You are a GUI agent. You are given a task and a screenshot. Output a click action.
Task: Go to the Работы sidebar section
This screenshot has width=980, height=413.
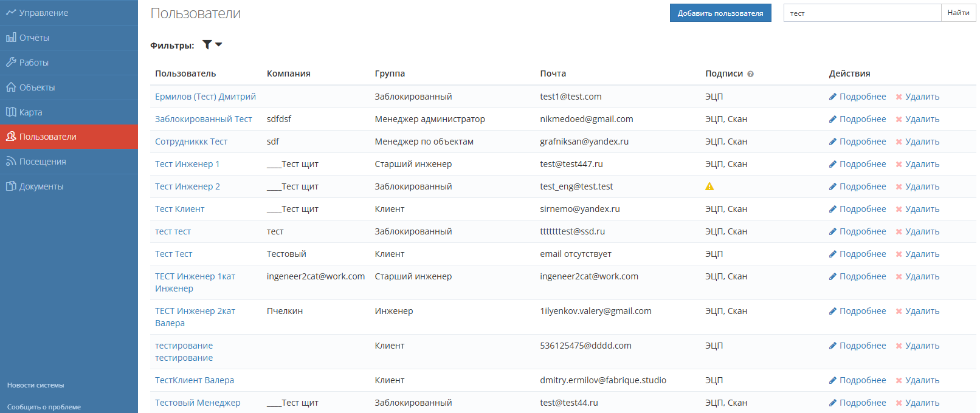pos(33,63)
